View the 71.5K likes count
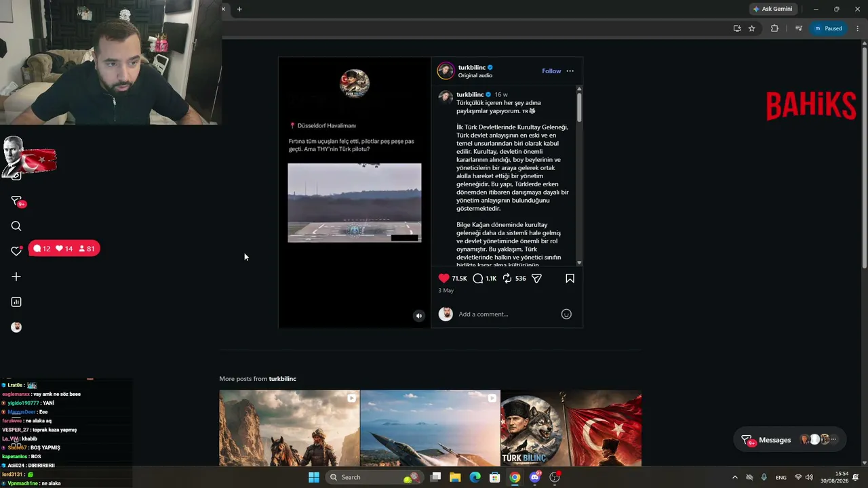Image resolution: width=868 pixels, height=488 pixels. click(460, 278)
